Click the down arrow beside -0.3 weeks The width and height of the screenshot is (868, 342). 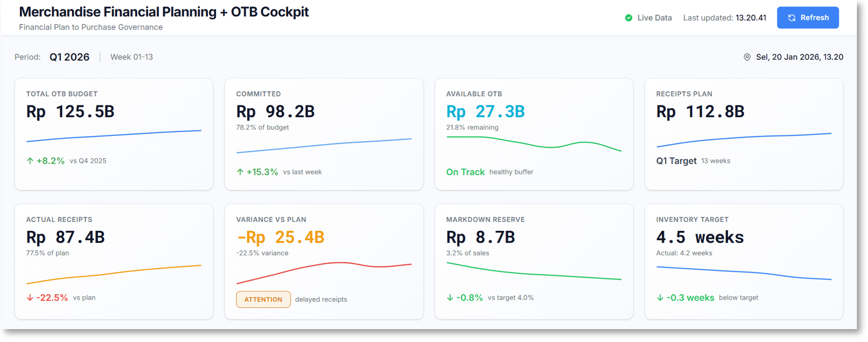[x=660, y=298]
